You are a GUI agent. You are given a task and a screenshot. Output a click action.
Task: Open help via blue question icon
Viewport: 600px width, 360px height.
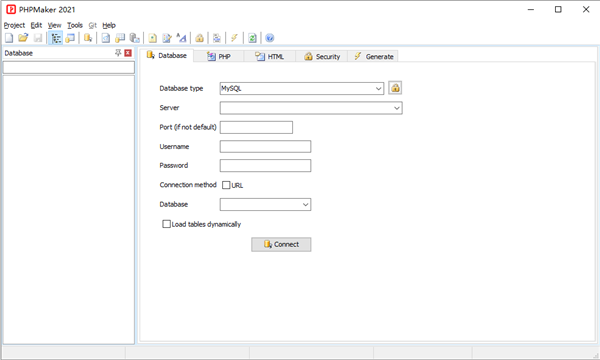click(269, 38)
